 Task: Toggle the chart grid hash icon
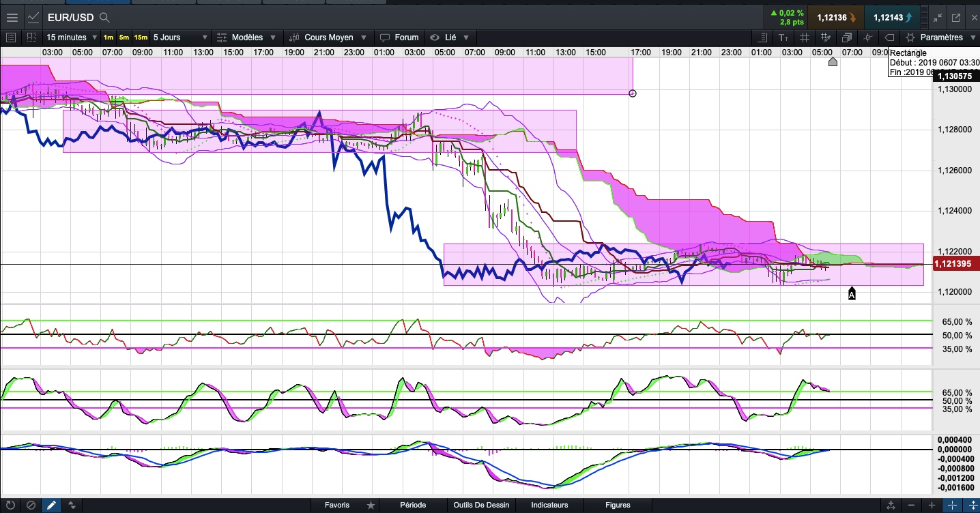tap(804, 38)
